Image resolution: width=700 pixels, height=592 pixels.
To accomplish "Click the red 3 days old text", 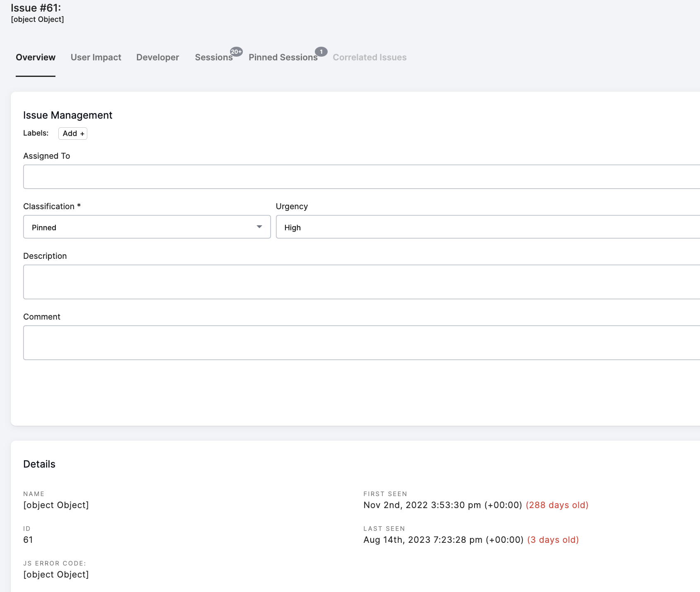I will coord(553,540).
